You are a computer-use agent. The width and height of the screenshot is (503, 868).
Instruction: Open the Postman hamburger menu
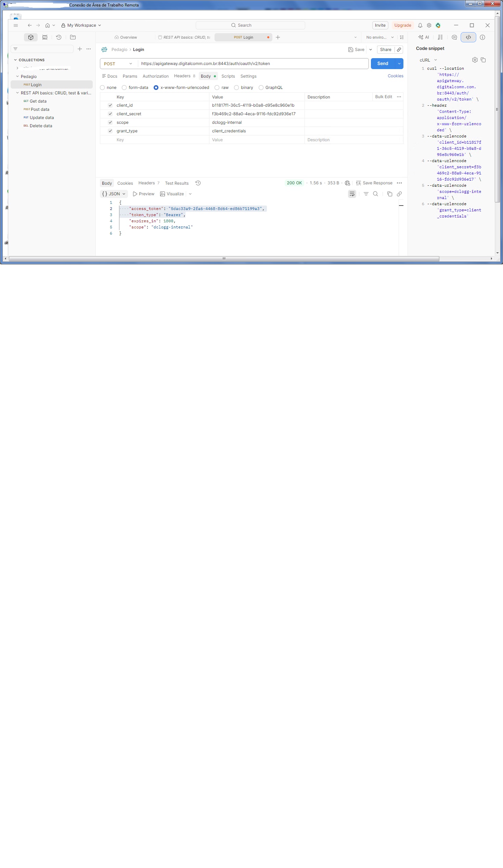(16, 26)
